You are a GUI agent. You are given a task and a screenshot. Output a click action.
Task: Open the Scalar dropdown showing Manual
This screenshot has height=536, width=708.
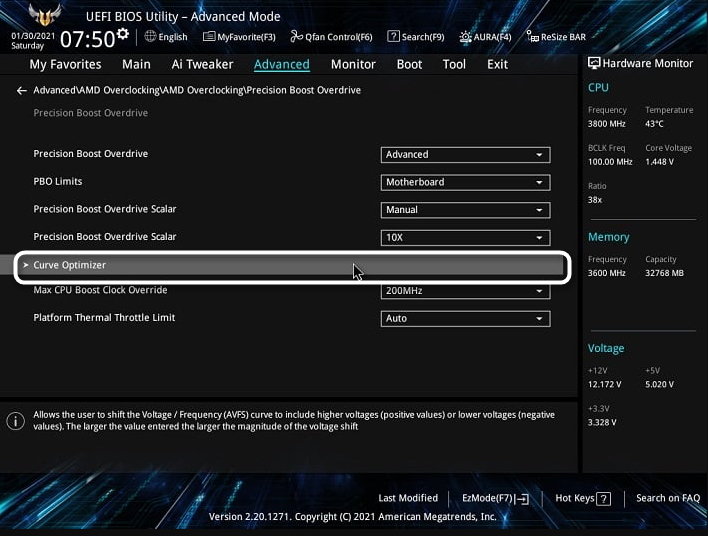pos(466,210)
